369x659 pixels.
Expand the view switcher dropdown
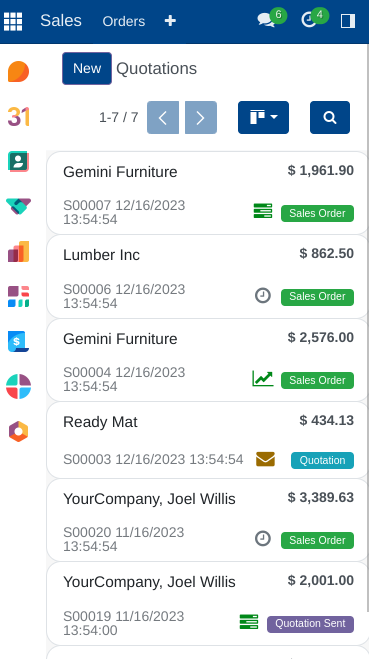(x=264, y=117)
